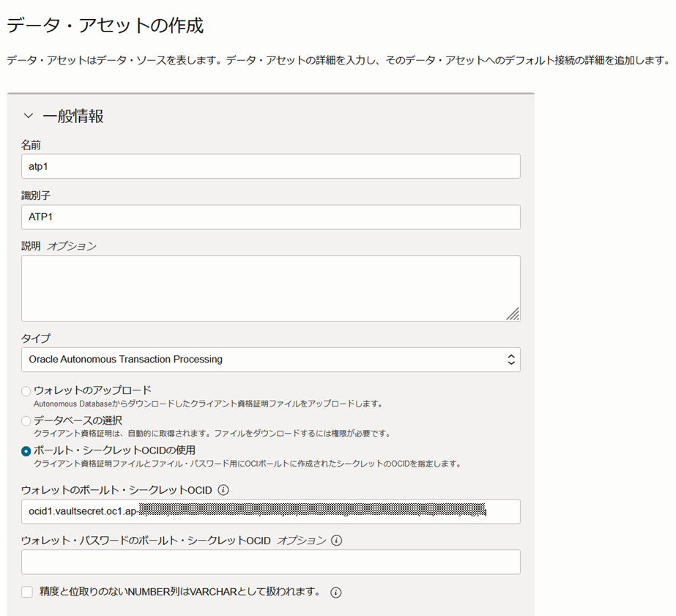The image size is (676, 616).
Task: Click the 精度と位取りのないNUMBER列 label text
Action: tap(179, 591)
